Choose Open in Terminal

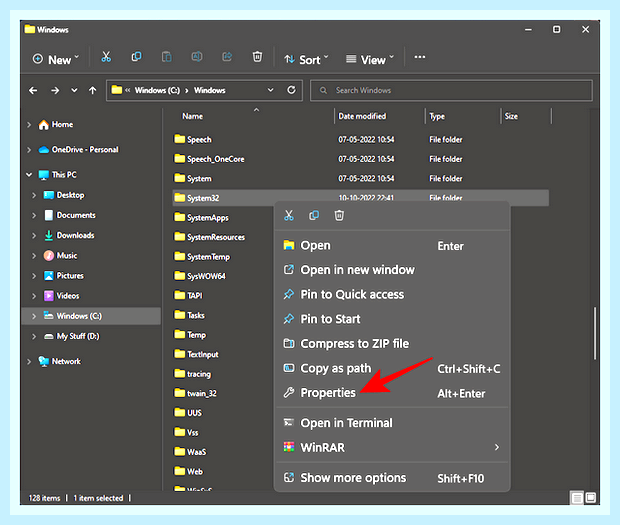[x=392, y=423]
